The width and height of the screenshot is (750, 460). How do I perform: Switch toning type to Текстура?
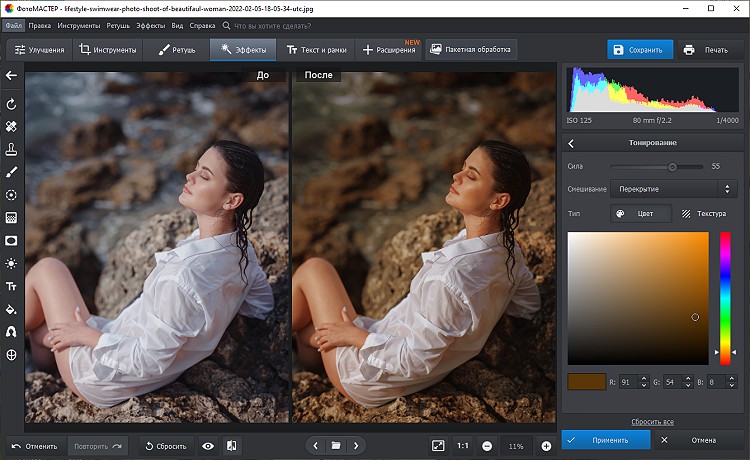(x=704, y=213)
